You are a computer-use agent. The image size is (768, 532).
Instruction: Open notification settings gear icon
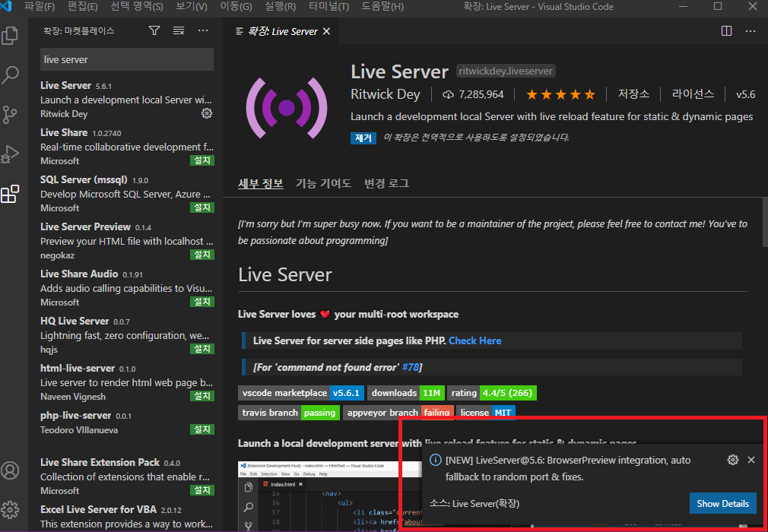[733, 460]
